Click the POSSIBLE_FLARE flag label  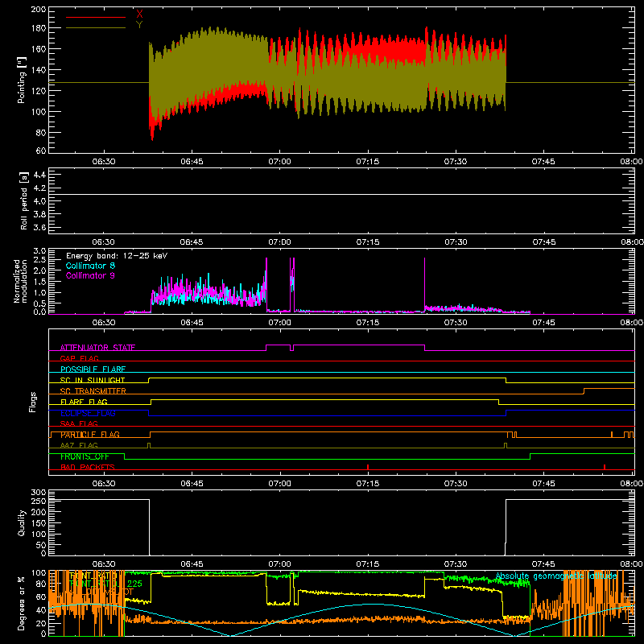pyautogui.click(x=93, y=369)
